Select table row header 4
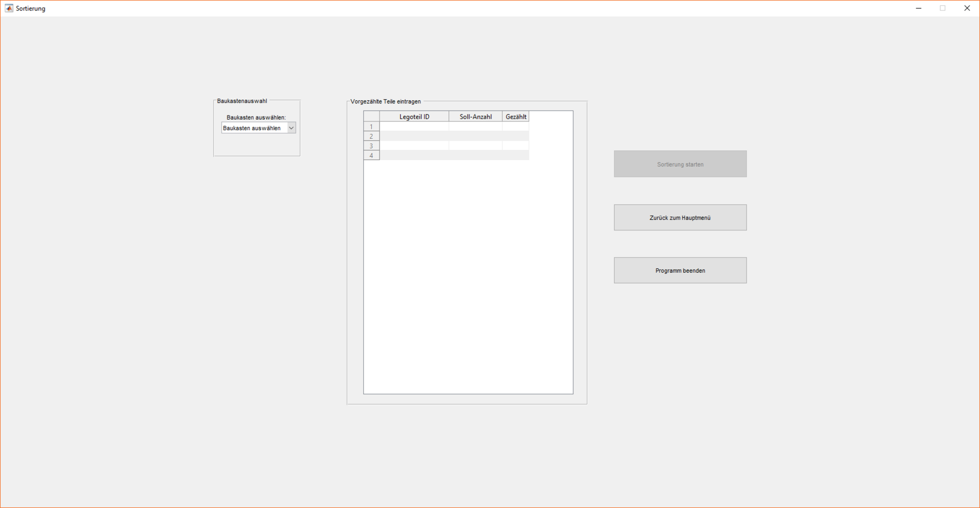This screenshot has height=508, width=980. tap(371, 156)
